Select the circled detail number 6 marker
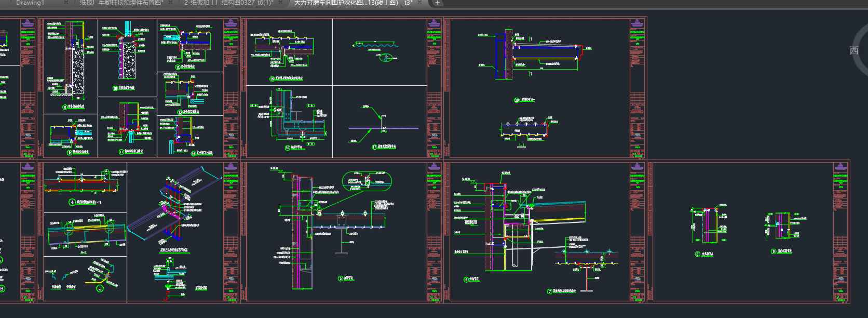 pyautogui.click(x=466, y=280)
